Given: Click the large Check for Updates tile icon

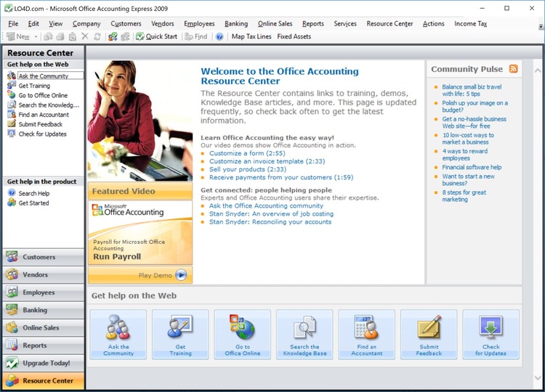Looking at the screenshot, I should (x=490, y=327).
